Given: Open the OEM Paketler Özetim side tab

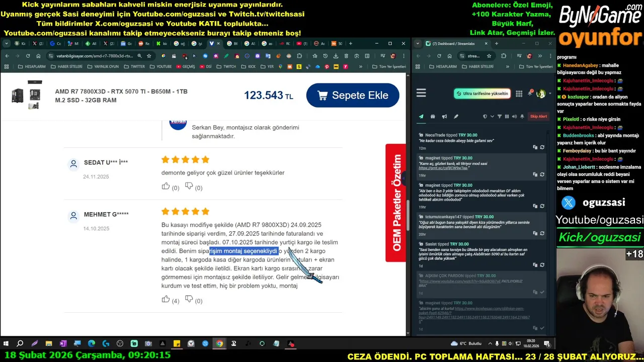Looking at the screenshot, I should point(396,203).
